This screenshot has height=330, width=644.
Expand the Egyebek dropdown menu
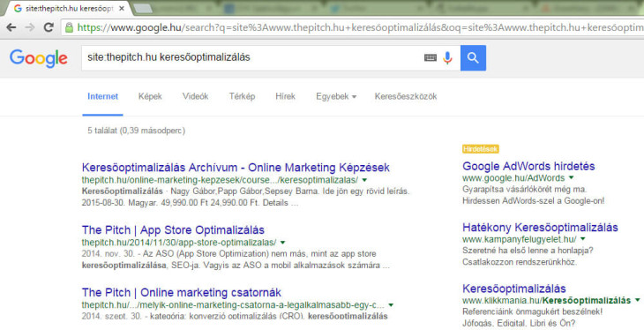336,96
